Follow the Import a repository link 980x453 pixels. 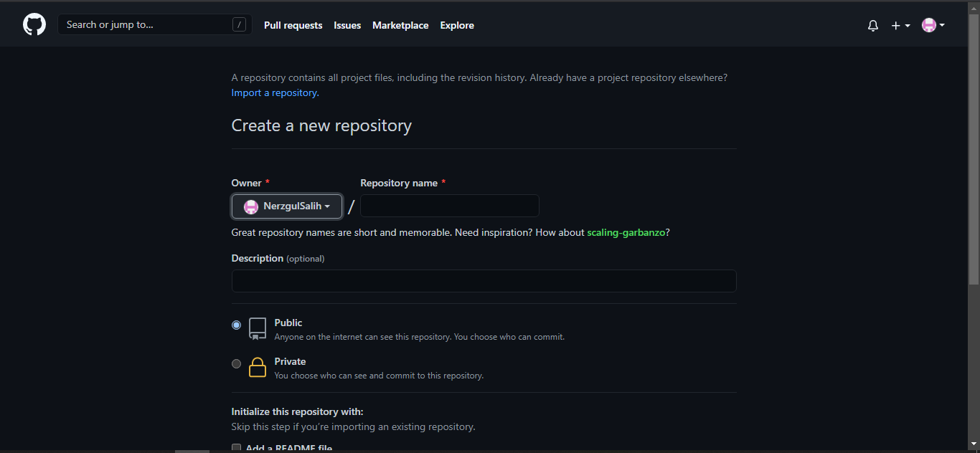click(275, 92)
